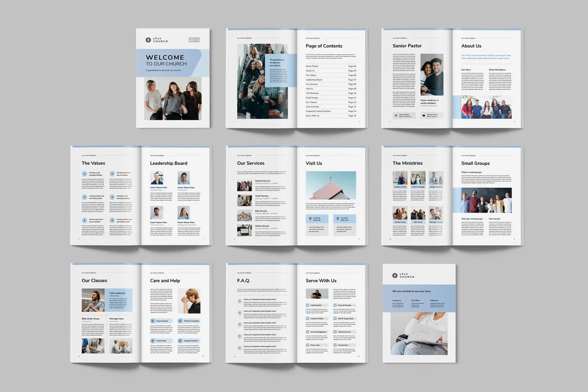Screen dimensions: 588x392
Task: Click the back cover photo of person reading
Action: [x=419, y=334]
